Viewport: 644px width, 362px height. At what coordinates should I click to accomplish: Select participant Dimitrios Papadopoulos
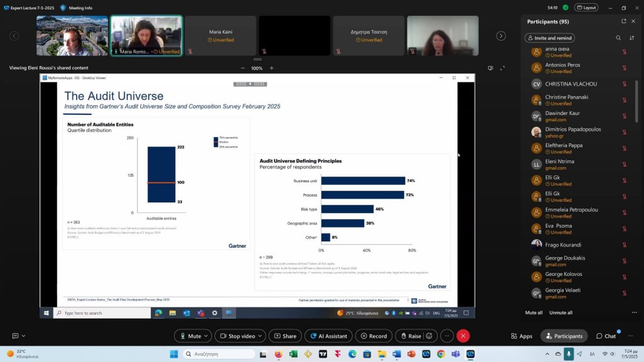[x=579, y=132]
